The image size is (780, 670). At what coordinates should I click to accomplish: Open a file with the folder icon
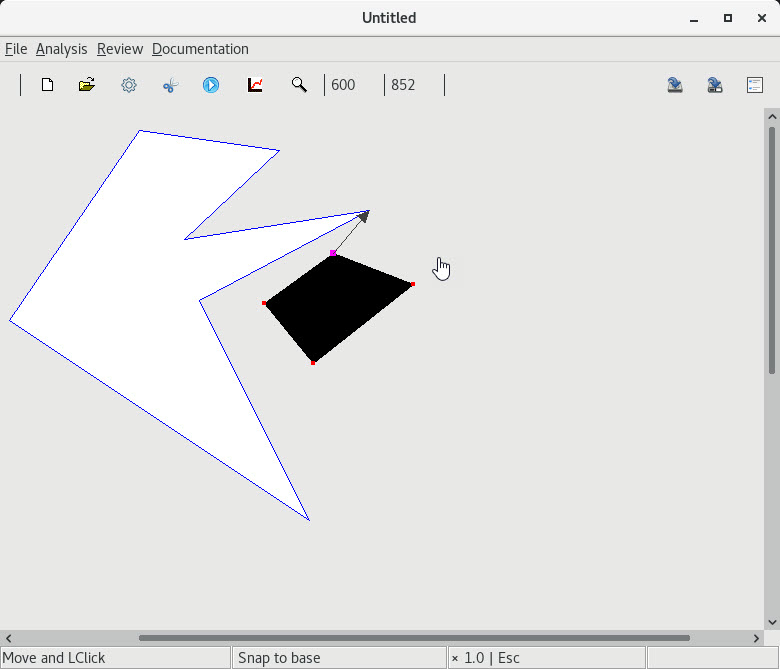[x=87, y=85]
